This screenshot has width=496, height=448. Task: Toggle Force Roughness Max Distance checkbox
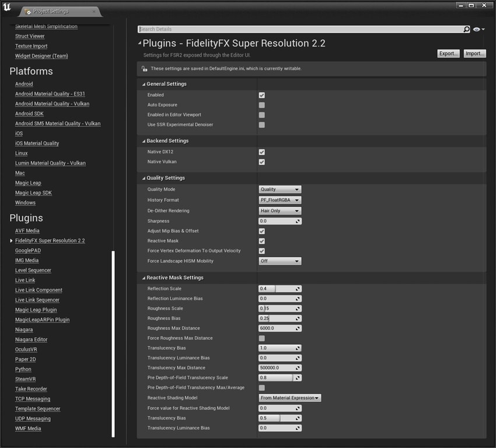click(262, 338)
